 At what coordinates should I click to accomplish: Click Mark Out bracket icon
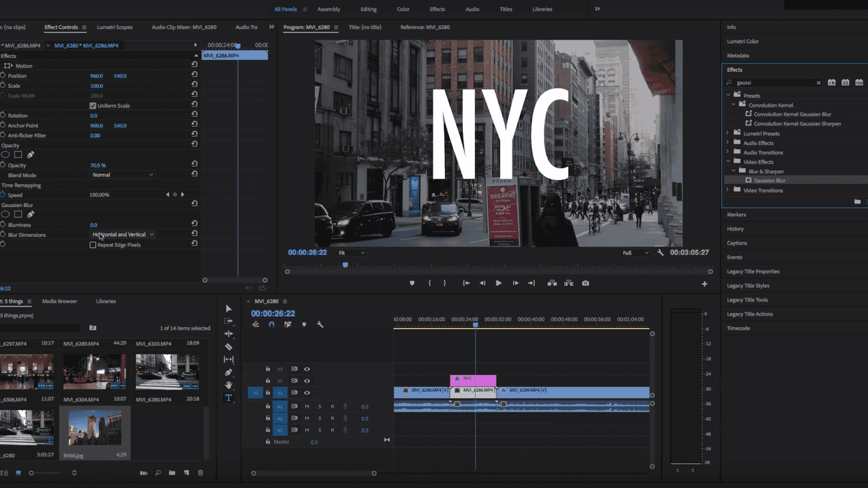point(445,283)
